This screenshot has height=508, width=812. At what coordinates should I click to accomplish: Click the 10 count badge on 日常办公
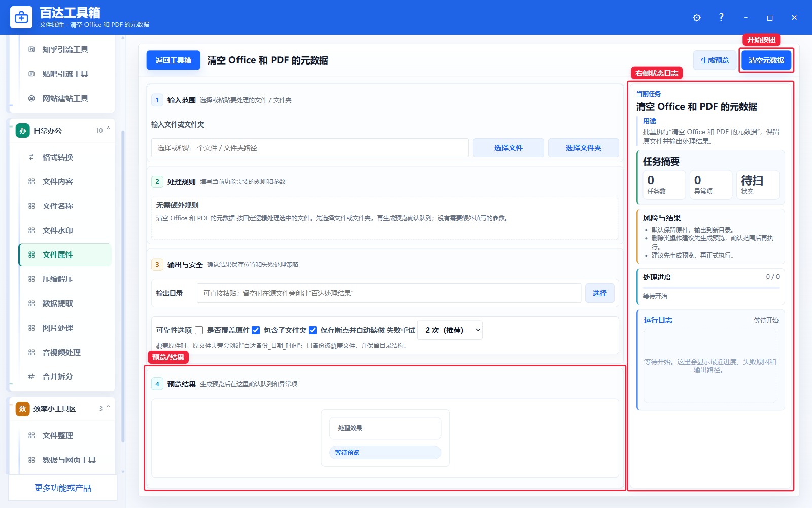click(99, 131)
